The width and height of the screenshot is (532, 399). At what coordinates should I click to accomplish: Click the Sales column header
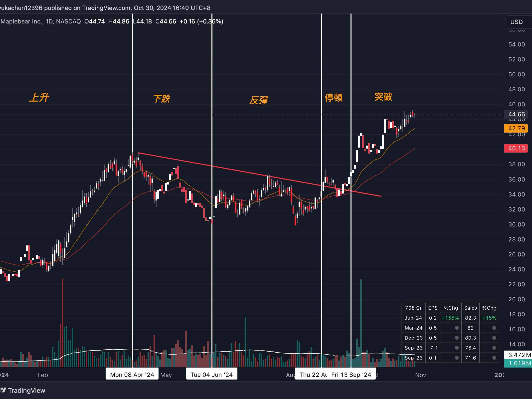470,308
